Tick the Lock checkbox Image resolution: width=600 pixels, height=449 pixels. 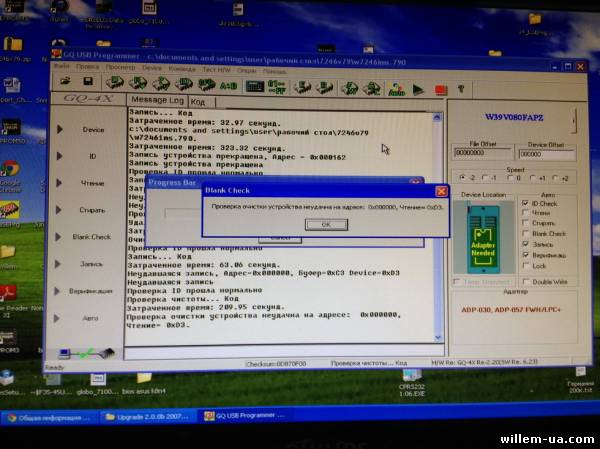(x=526, y=265)
